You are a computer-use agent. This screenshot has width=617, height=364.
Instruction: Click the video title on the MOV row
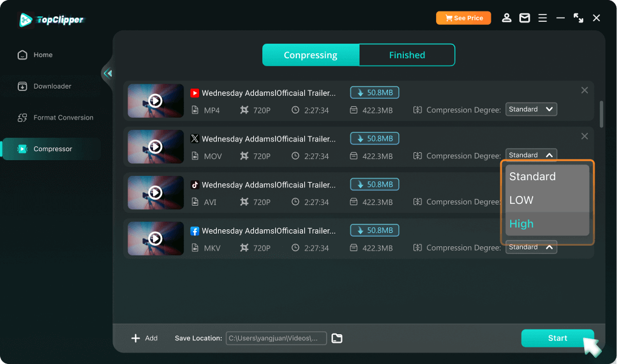click(269, 139)
